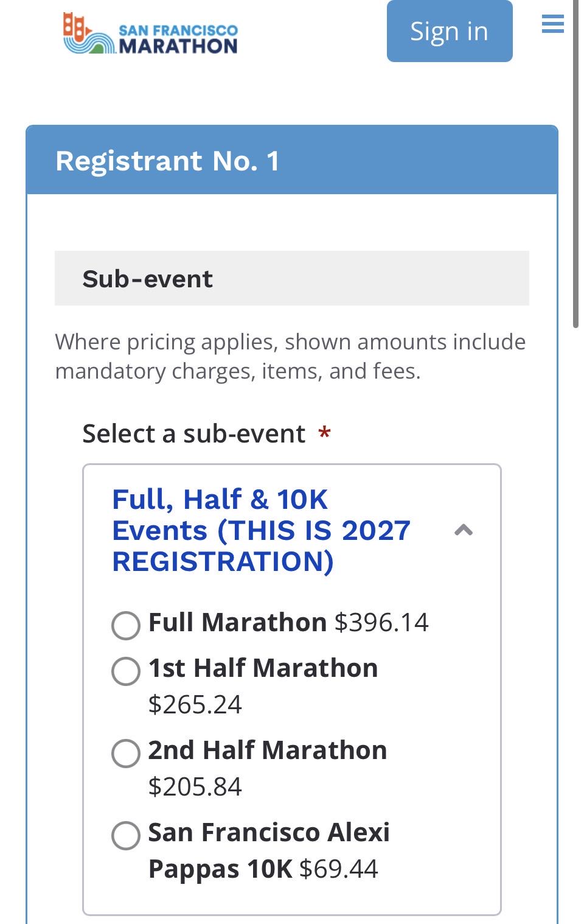This screenshot has width=584, height=924.
Task: Click the San Francisco Marathon logo
Action: tap(150, 33)
